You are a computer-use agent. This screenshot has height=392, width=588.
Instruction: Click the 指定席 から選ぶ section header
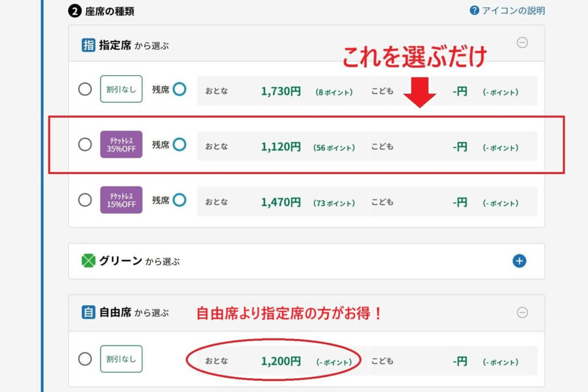tap(134, 45)
